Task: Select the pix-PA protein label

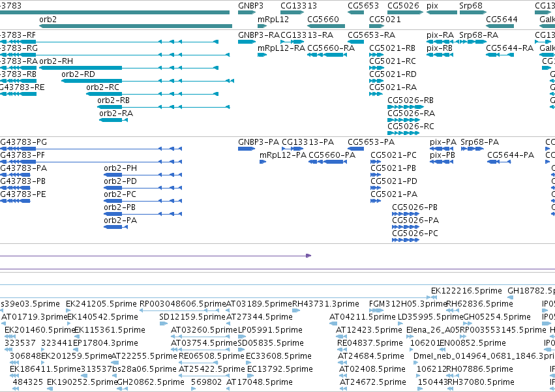Action: (443, 142)
